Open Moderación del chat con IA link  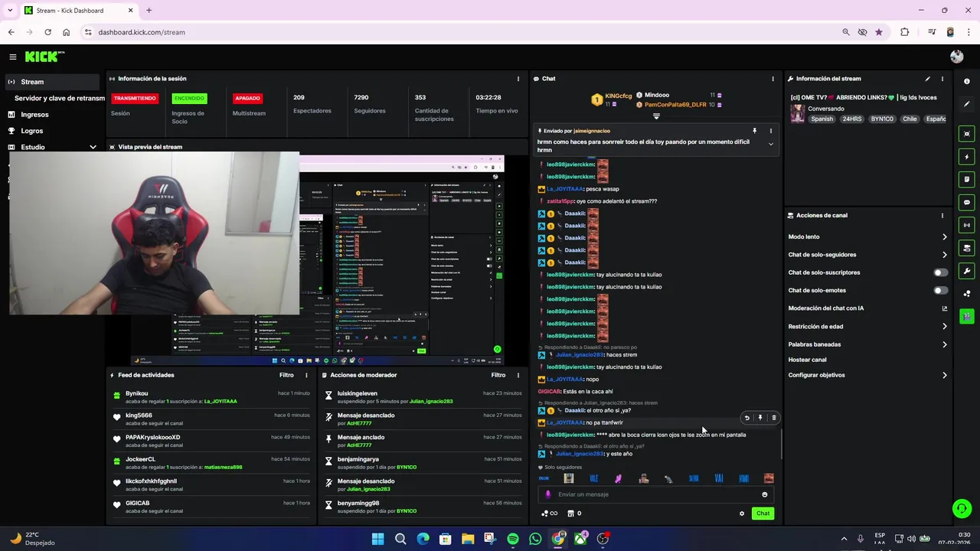(x=868, y=308)
